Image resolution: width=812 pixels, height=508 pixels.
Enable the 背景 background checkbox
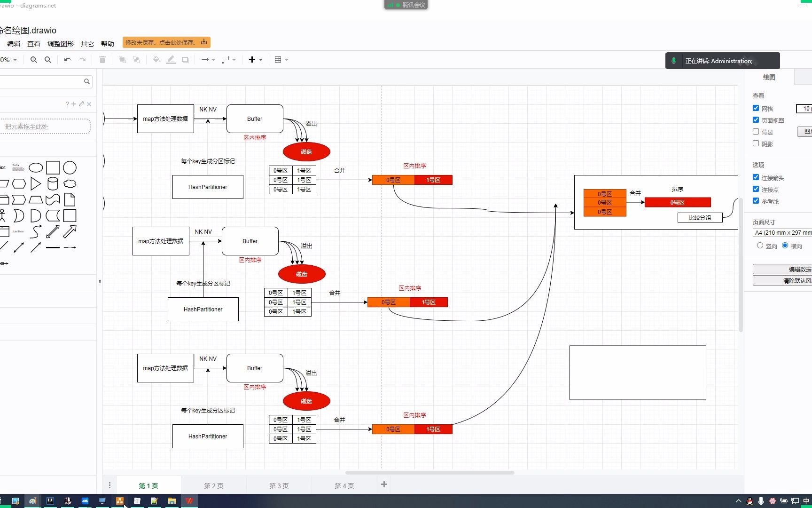pos(756,132)
